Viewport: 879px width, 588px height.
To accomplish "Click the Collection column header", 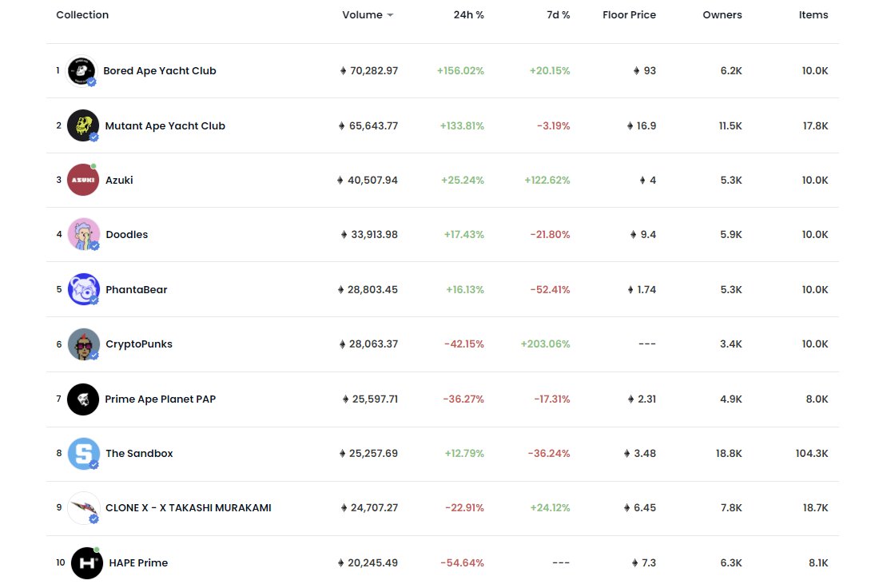I will click(x=82, y=15).
